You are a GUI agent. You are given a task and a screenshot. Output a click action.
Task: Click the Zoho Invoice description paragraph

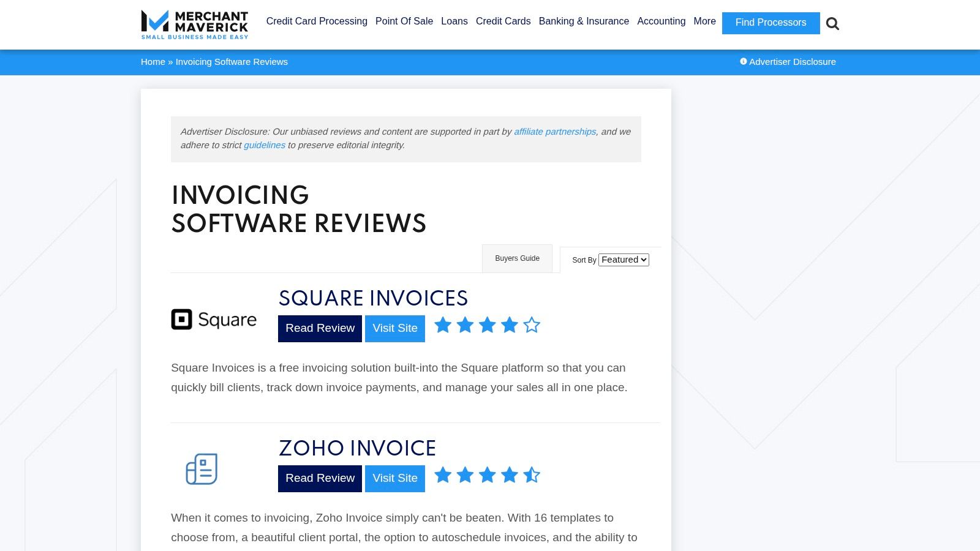point(404,528)
